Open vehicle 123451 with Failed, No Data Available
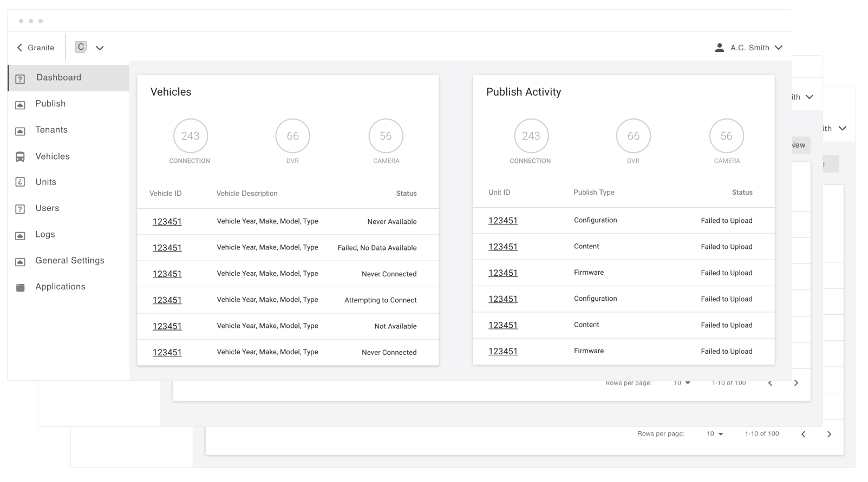The width and height of the screenshot is (868, 482). 167,248
